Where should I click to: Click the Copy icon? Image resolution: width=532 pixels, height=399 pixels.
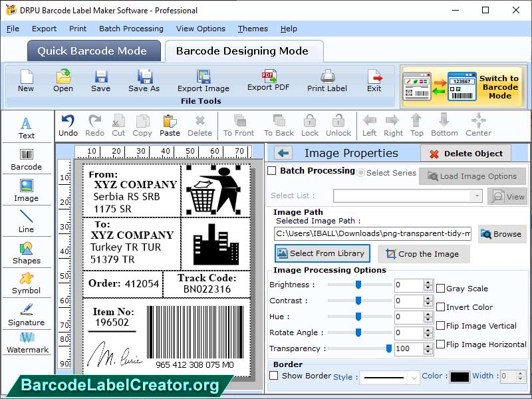[x=142, y=126]
